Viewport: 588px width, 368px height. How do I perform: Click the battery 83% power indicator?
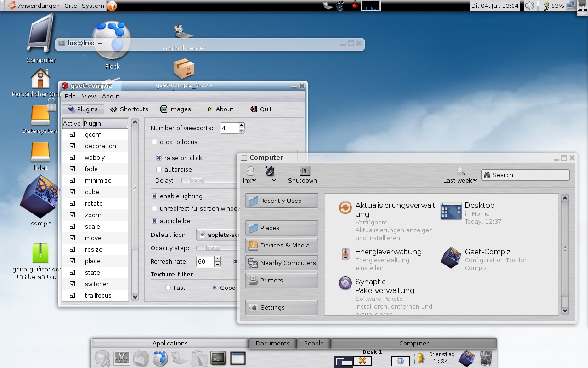pos(554,6)
